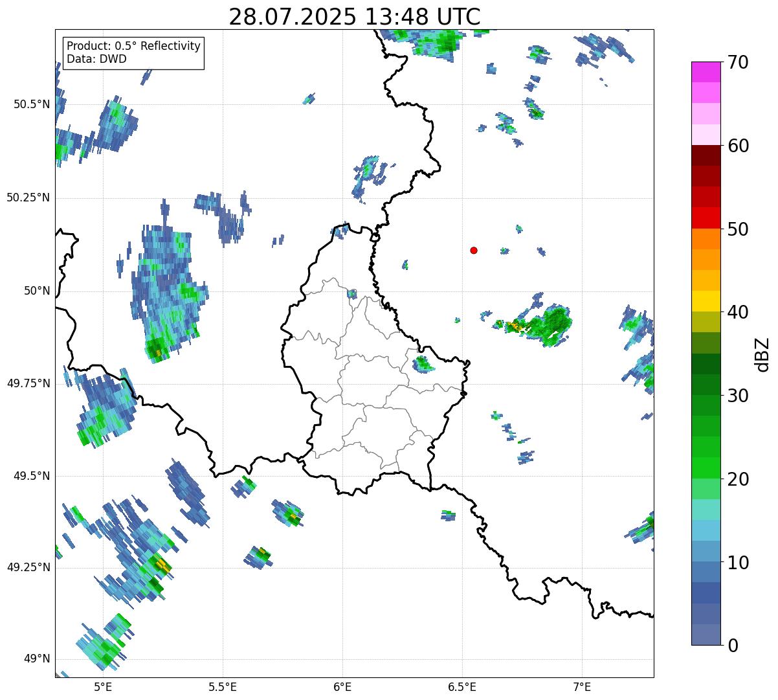The image size is (778, 700).
Task: Select the '49.5°N' latitude label
Action: (32, 476)
